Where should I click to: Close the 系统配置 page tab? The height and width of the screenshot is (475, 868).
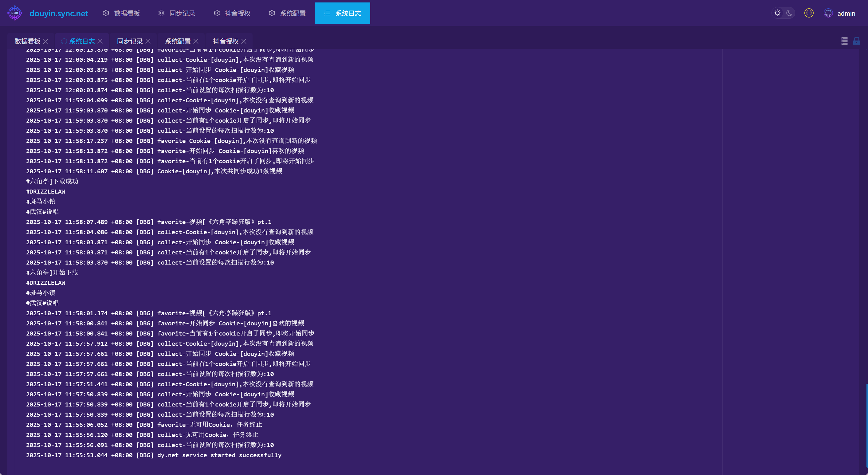(196, 41)
